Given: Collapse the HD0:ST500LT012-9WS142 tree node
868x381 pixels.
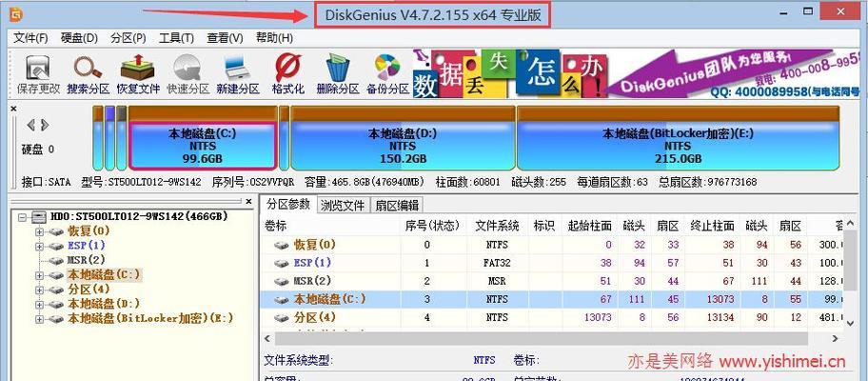Looking at the screenshot, I should tap(22, 217).
